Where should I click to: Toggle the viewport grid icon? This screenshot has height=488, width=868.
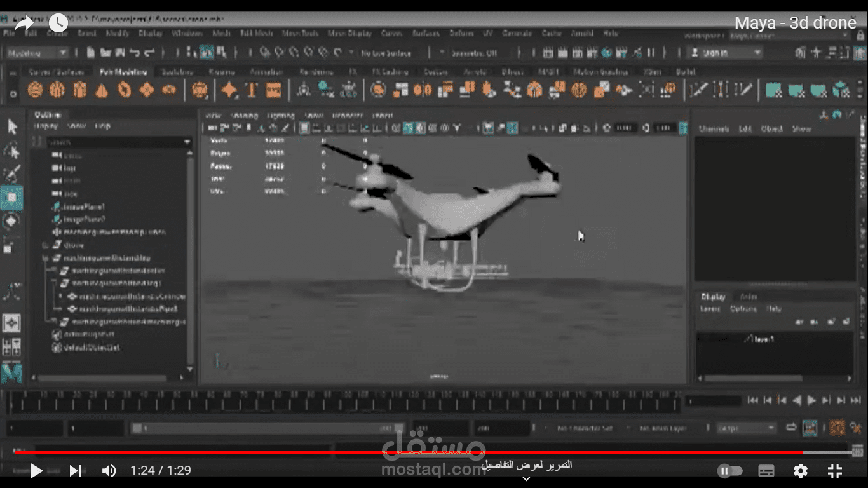[x=304, y=128]
